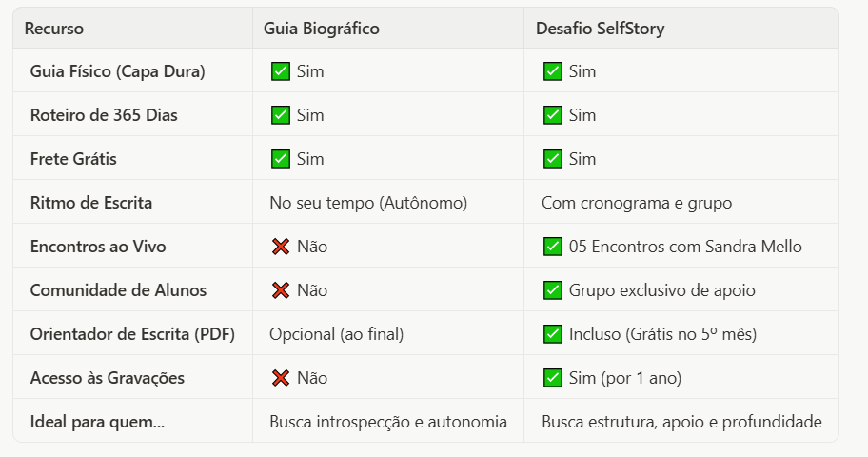Click text Busca introspecção e autonomia
This screenshot has width=868, height=457.
[x=388, y=422]
